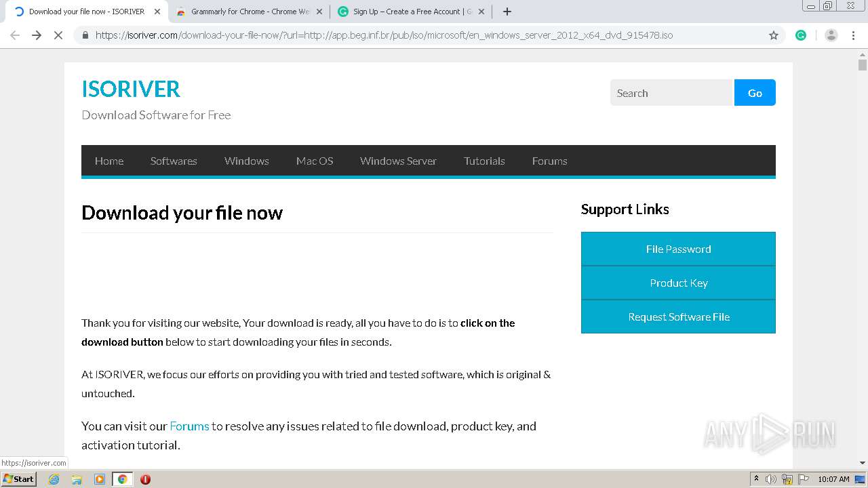Close the Grammarly for Chrome tab
The width and height of the screenshot is (868, 488).
pos(319,12)
